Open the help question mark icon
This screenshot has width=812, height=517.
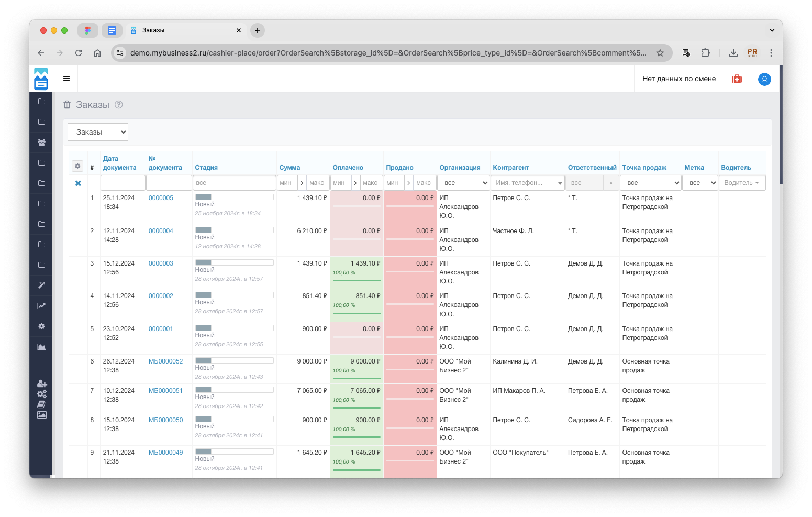(x=119, y=104)
